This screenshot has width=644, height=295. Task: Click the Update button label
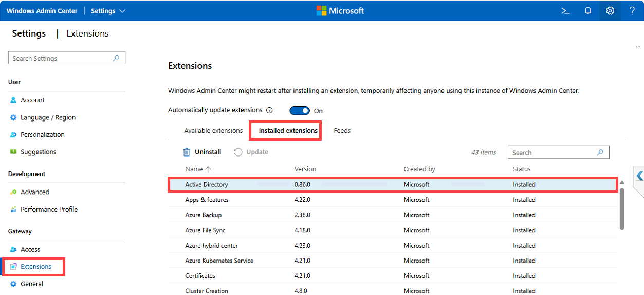(x=257, y=152)
